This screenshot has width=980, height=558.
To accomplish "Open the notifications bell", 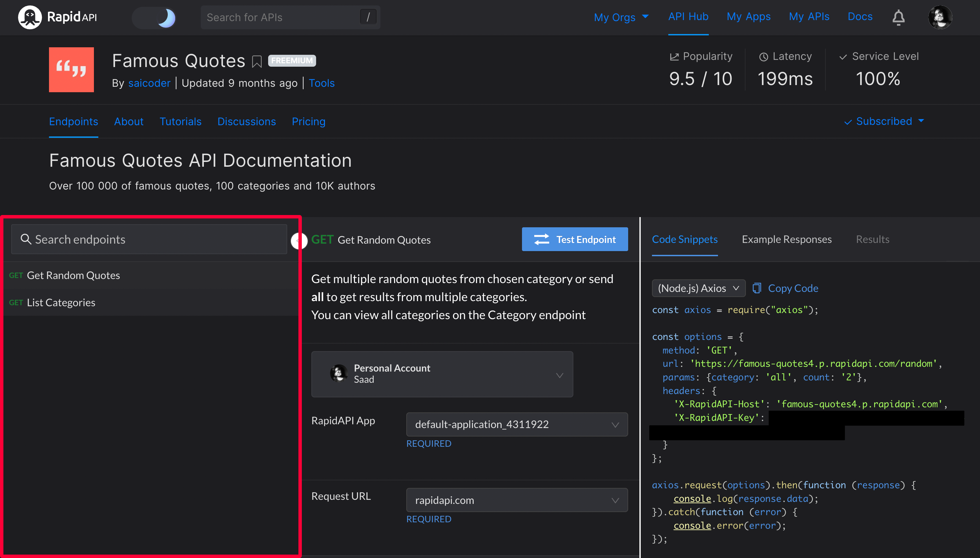I will (x=898, y=17).
